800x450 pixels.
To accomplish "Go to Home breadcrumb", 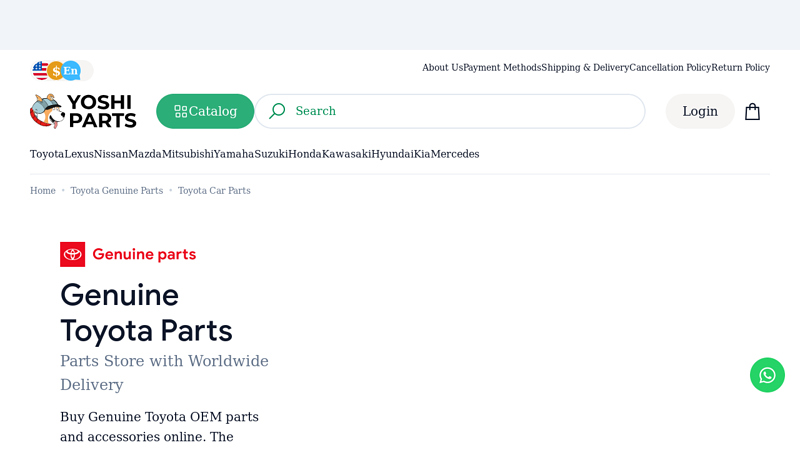I will [43, 191].
